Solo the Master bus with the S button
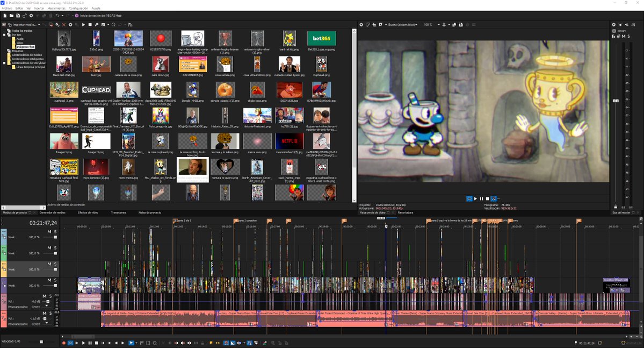 pyautogui.click(x=629, y=36)
